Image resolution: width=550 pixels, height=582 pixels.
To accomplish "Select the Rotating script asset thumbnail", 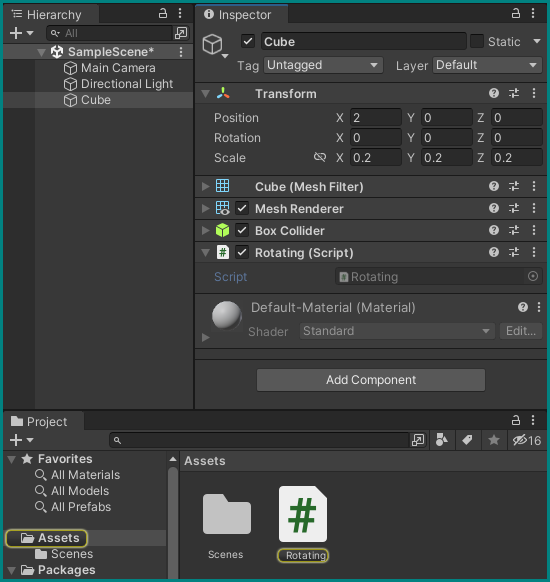I will 303,514.
